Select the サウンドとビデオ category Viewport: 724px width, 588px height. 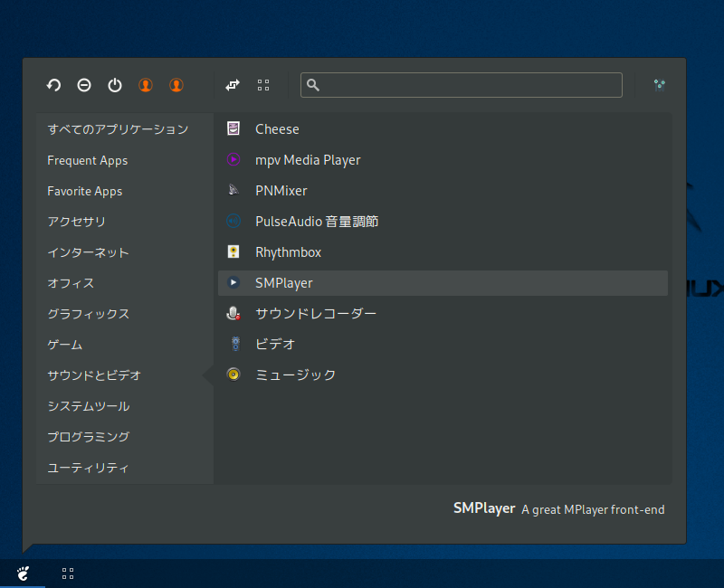click(x=125, y=375)
